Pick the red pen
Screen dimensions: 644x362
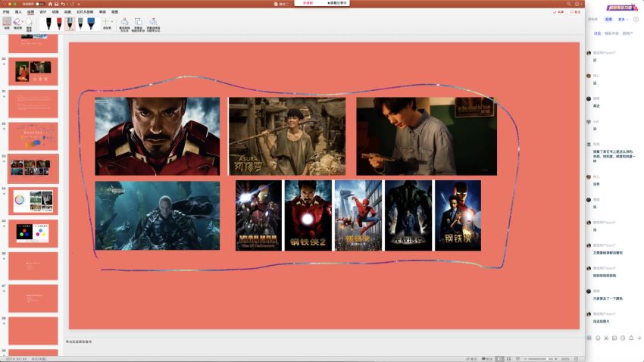59,23
